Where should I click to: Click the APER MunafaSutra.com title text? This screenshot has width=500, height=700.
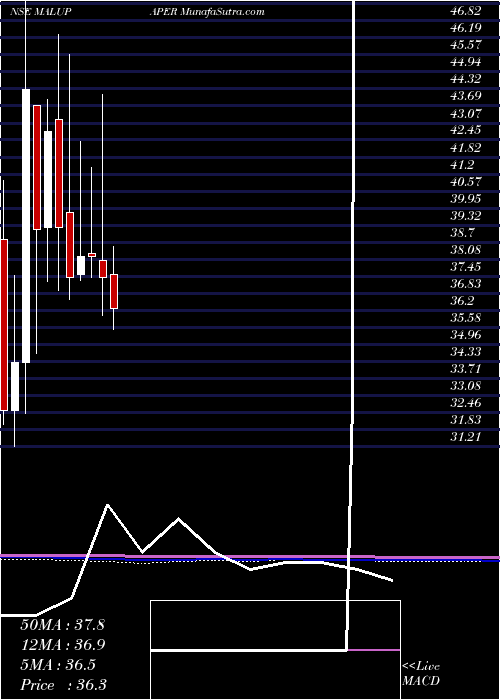click(x=207, y=12)
